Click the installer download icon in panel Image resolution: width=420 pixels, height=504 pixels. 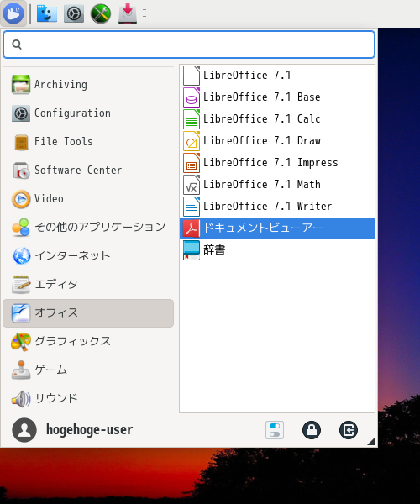[x=128, y=13]
